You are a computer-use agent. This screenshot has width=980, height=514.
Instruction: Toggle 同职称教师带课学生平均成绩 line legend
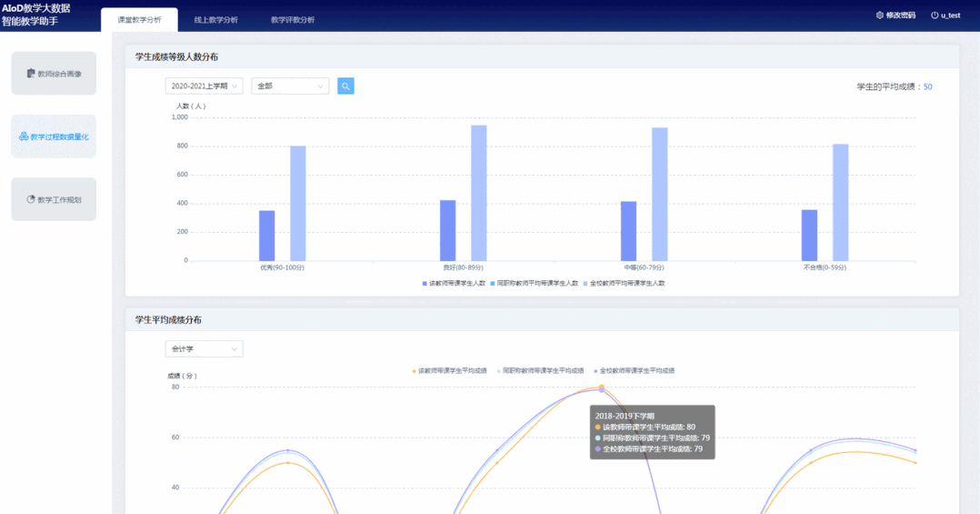pyautogui.click(x=543, y=371)
